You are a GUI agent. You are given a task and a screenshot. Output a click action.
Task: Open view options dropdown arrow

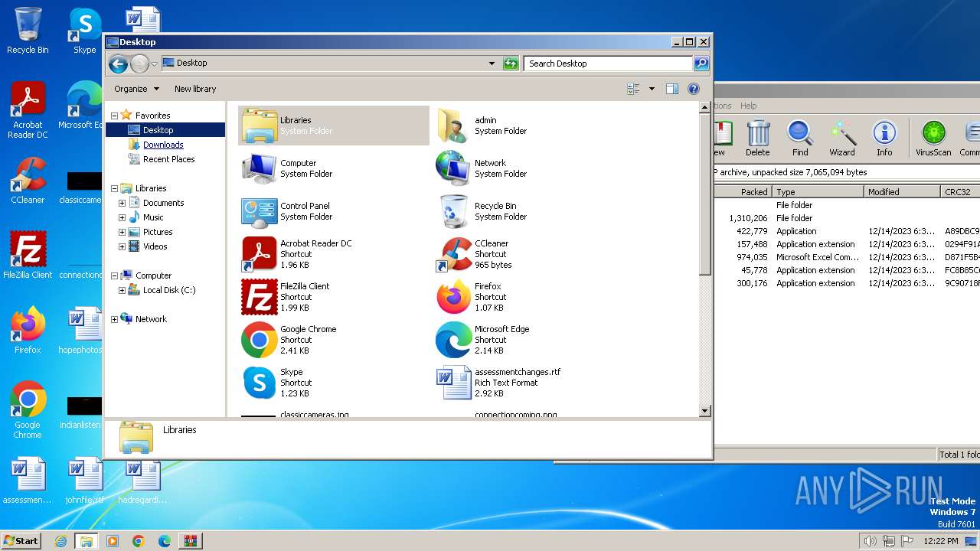[652, 89]
